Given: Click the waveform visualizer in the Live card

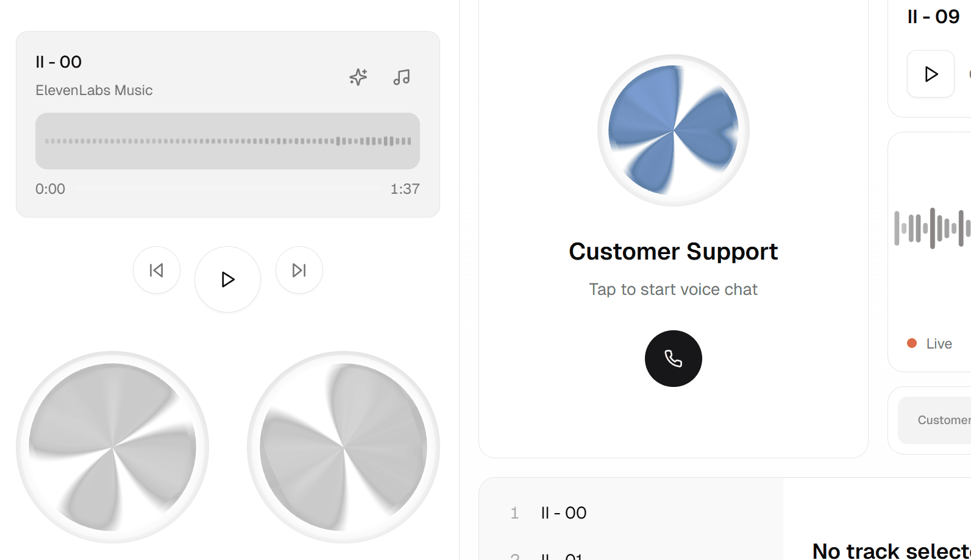Looking at the screenshot, I should 932,228.
